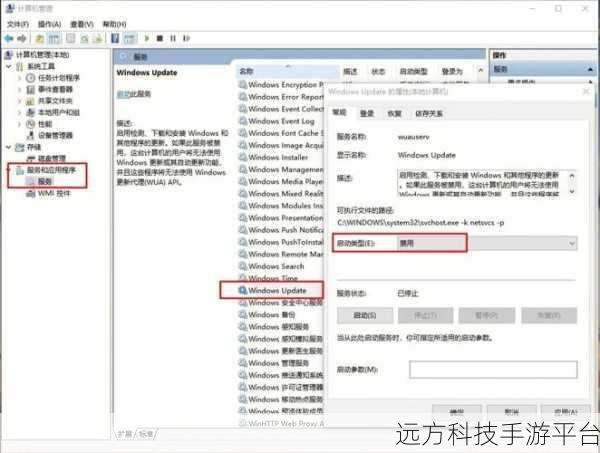Open the 文件(F) menu
Viewport: 600px width, 453px height.
click(x=18, y=24)
